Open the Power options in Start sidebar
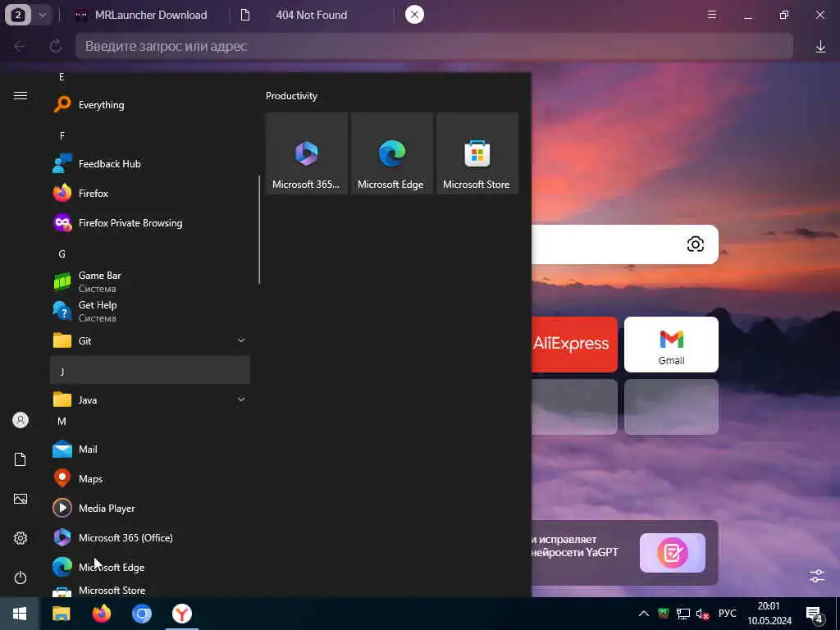The image size is (840, 630). tap(21, 577)
